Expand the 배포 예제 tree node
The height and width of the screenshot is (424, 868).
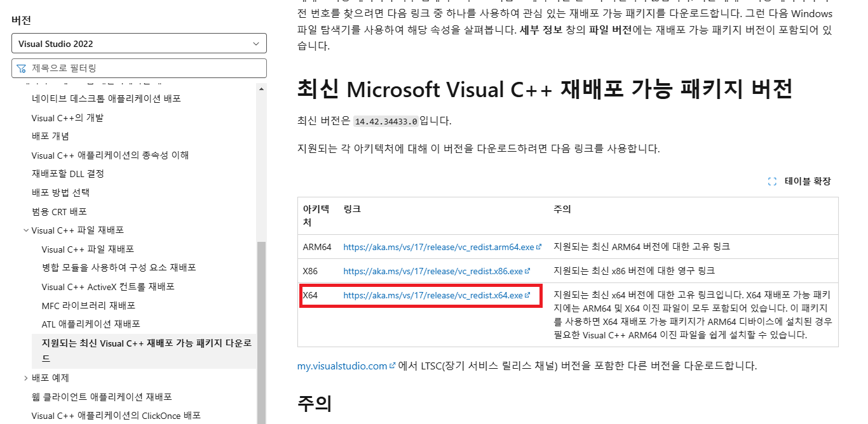pos(26,378)
